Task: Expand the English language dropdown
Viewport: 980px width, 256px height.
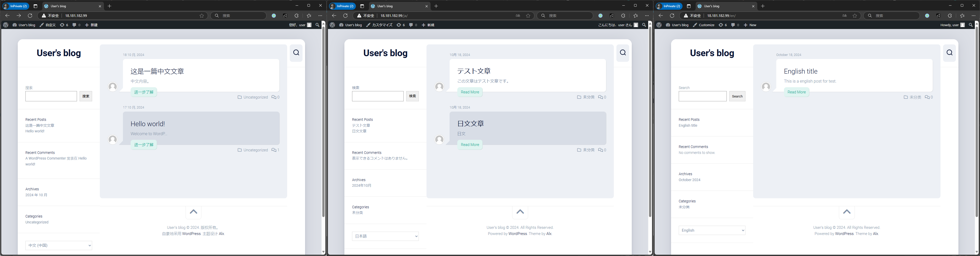Action: (712, 230)
